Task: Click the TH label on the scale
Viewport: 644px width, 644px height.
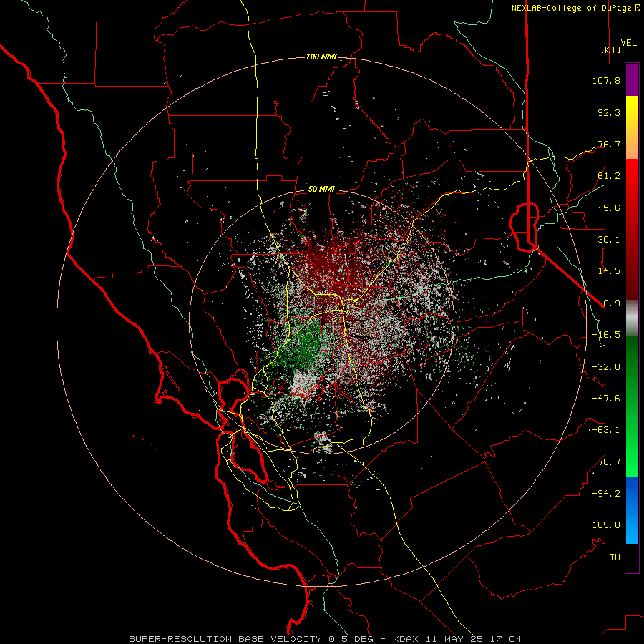Action: coord(615,557)
